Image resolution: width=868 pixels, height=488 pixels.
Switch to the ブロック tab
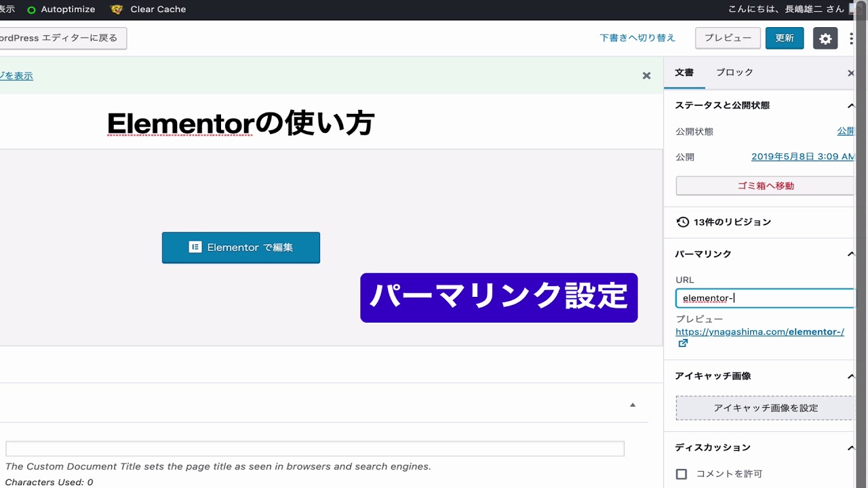point(734,73)
